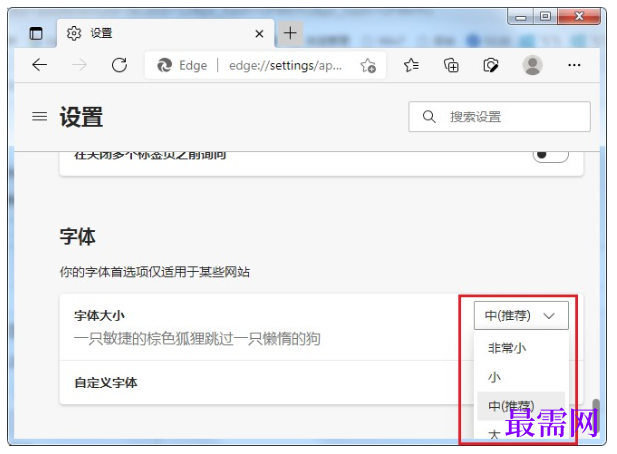Refresh the page
This screenshot has height=454, width=617.
point(119,65)
